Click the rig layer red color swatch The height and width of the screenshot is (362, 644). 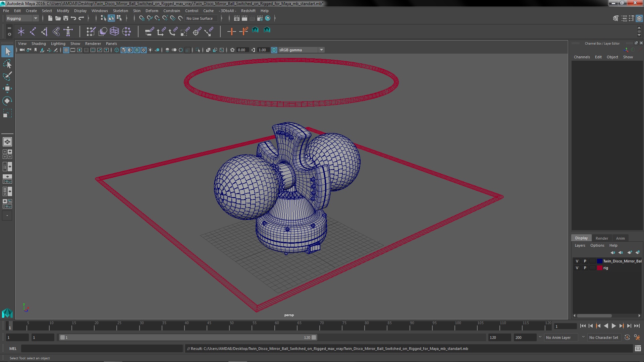click(599, 268)
